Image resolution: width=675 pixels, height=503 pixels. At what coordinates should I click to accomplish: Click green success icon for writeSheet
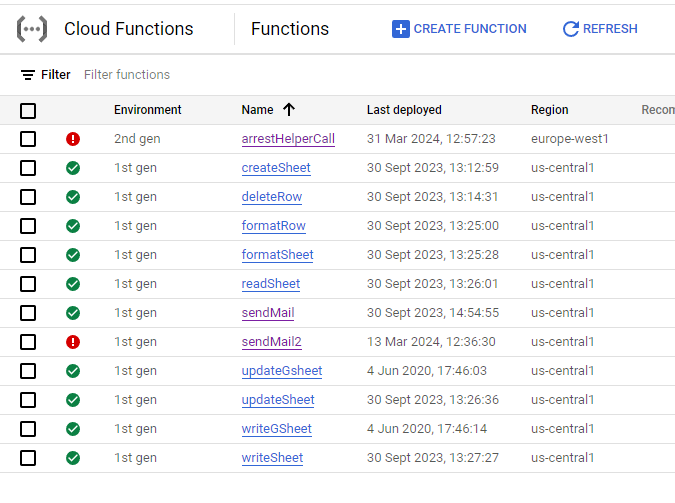[x=73, y=458]
